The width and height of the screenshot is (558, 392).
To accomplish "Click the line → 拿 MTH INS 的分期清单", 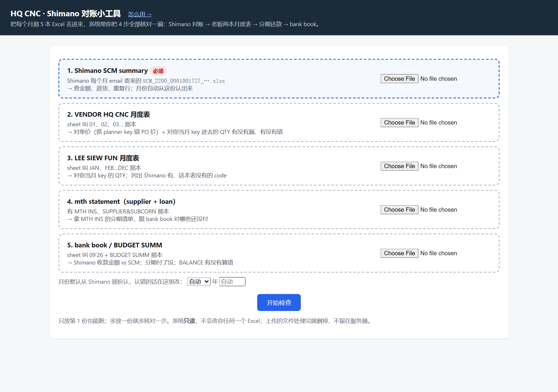I will point(137,219).
